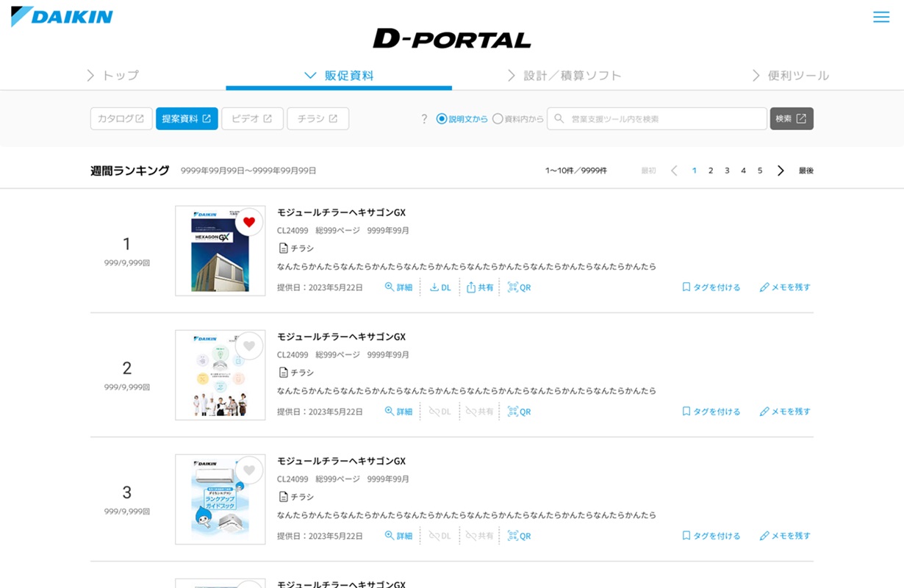Viewport: 904px width, 588px height.
Task: Select 説明文から radio option
Action: 462,118
